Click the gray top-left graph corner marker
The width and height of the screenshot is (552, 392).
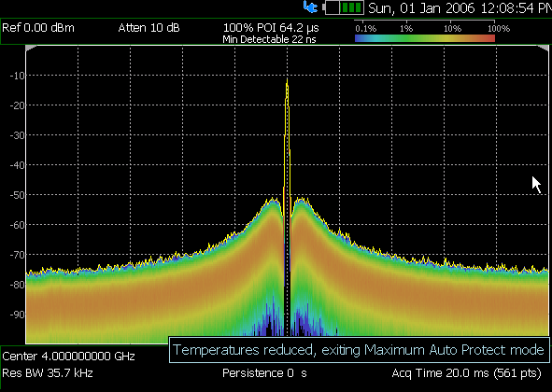[x=30, y=49]
